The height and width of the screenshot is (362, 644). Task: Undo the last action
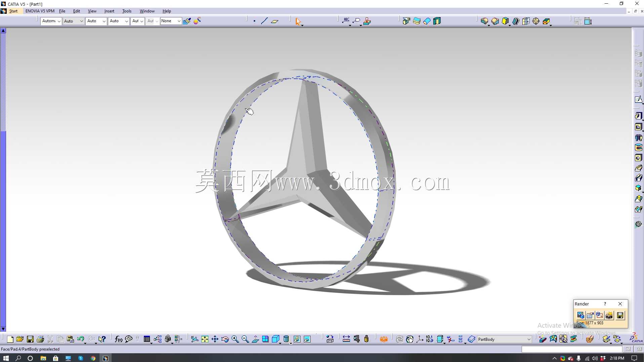pyautogui.click(x=80, y=339)
